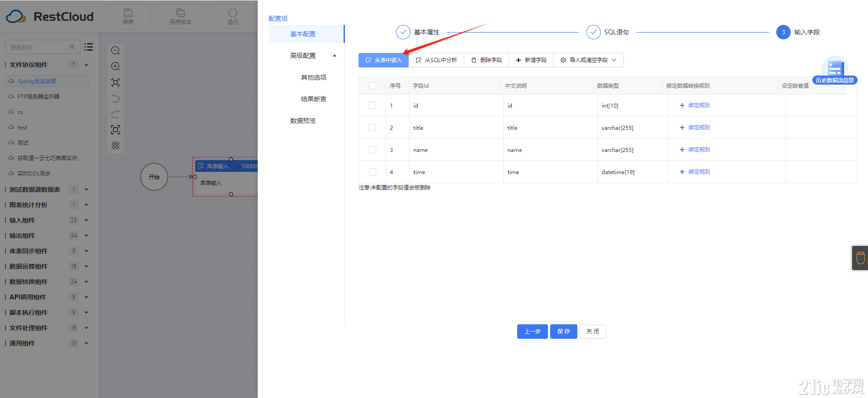The image size is (868, 398).
Task: Check the row 3 name checkbox
Action: (373, 150)
